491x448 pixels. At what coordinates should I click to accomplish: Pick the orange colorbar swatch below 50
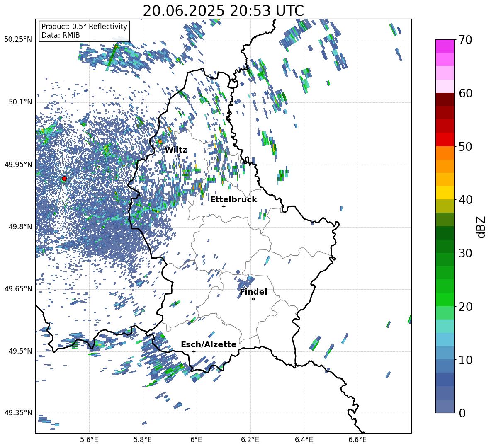(x=445, y=153)
